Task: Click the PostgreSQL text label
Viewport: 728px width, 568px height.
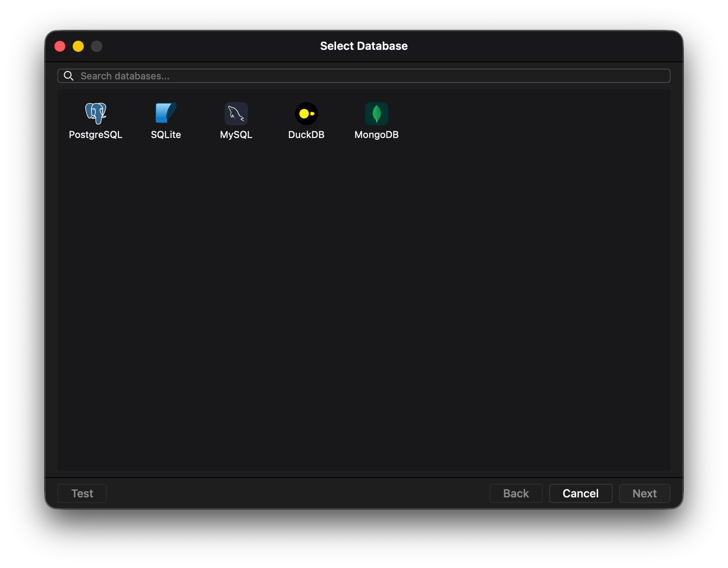Action: pyautogui.click(x=95, y=135)
